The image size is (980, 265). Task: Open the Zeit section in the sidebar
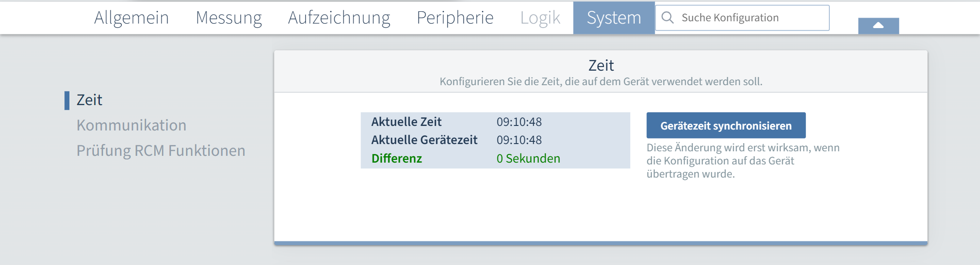(x=89, y=100)
